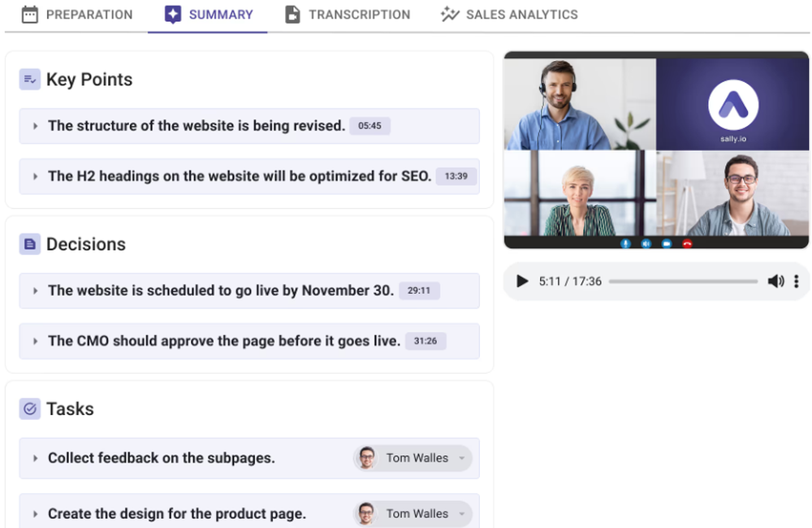This screenshot has height=528, width=812.
Task: Click the Decisions section icon
Action: pos(30,244)
